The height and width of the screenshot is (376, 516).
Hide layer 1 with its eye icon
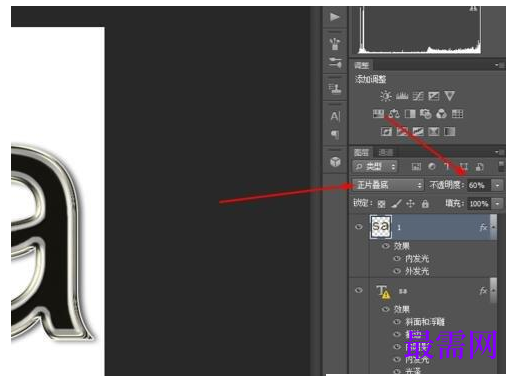(359, 227)
